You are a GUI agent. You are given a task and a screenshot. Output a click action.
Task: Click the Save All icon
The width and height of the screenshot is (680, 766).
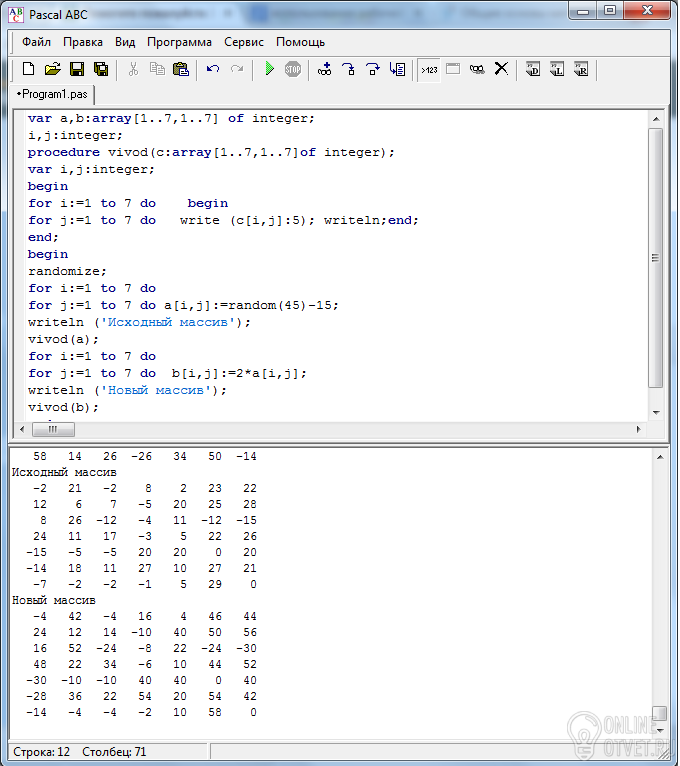pyautogui.click(x=101, y=69)
